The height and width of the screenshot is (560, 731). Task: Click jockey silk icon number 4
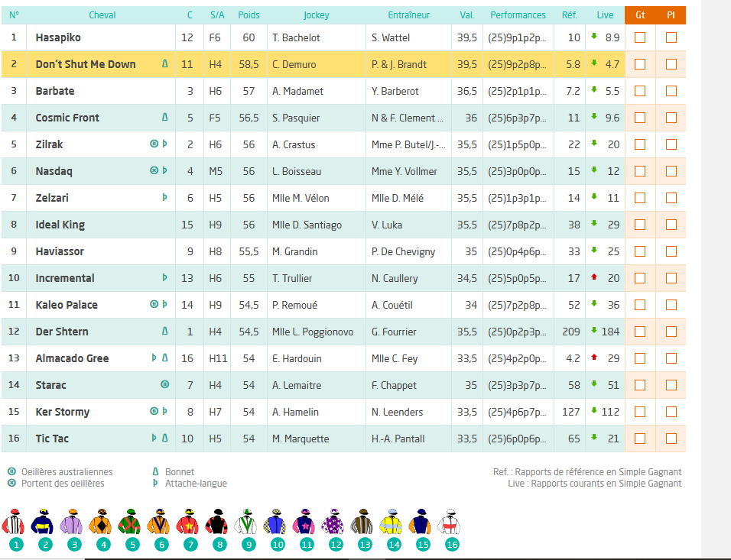pos(103,523)
